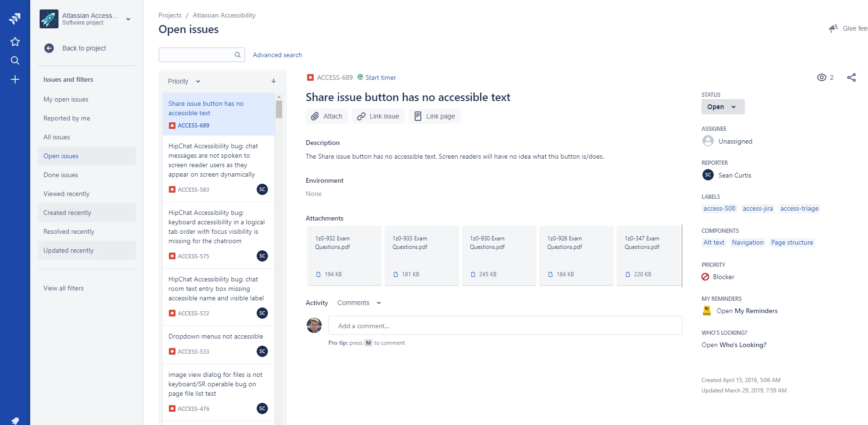The width and height of the screenshot is (868, 425).
Task: Toggle watching via the eye icon
Action: click(822, 77)
